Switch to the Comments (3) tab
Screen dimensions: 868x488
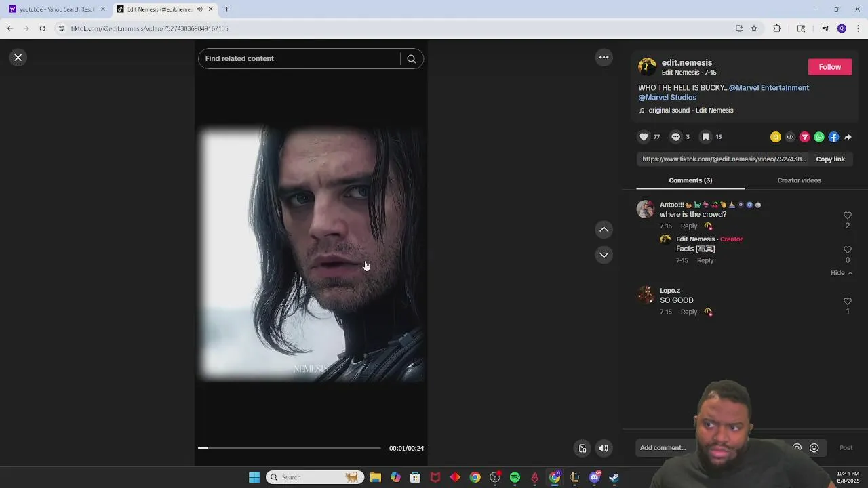tap(690, 180)
